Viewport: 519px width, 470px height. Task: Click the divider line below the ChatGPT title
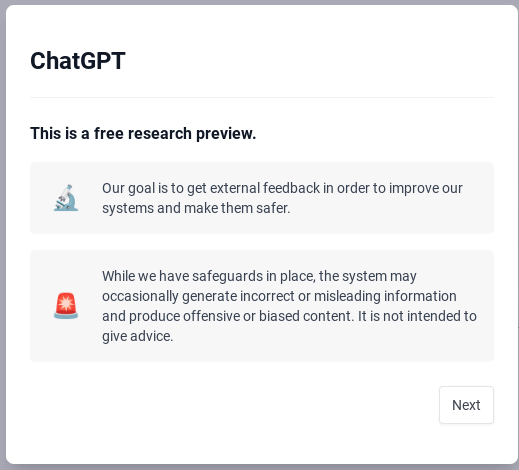[x=262, y=97]
